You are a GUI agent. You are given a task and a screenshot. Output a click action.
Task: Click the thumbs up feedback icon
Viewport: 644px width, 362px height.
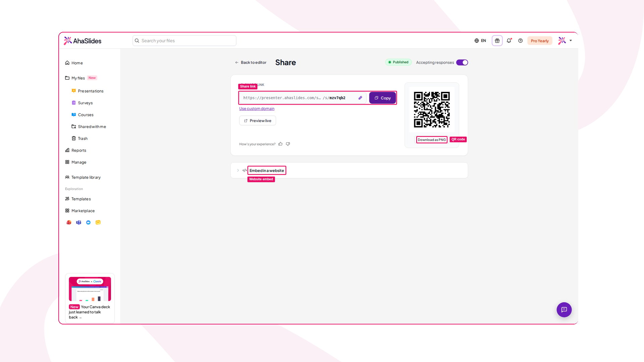click(280, 144)
